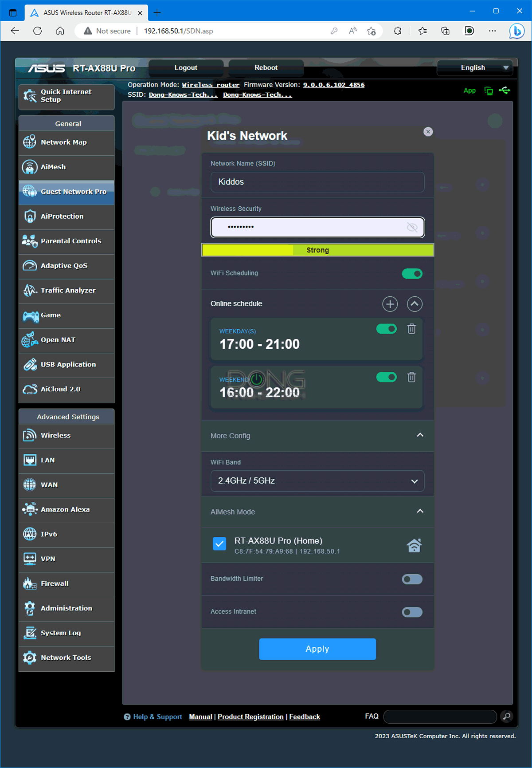
Task: Collapse the AiMesh Mode section
Action: tap(420, 511)
